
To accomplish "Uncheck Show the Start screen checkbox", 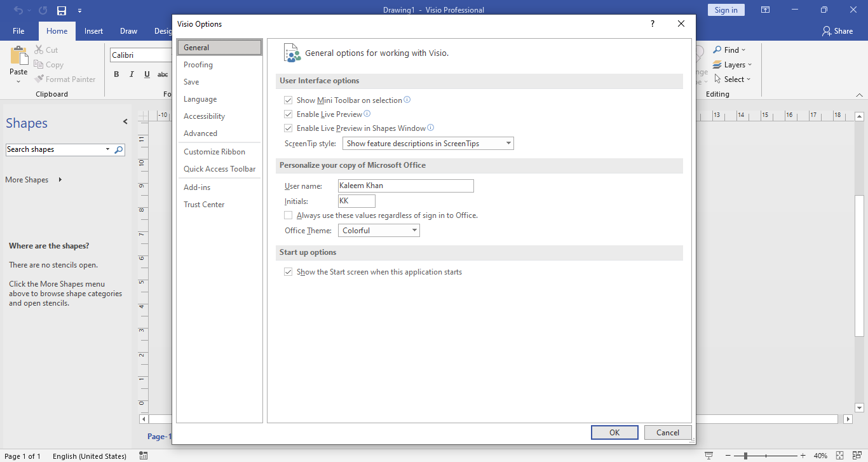I will (x=288, y=272).
